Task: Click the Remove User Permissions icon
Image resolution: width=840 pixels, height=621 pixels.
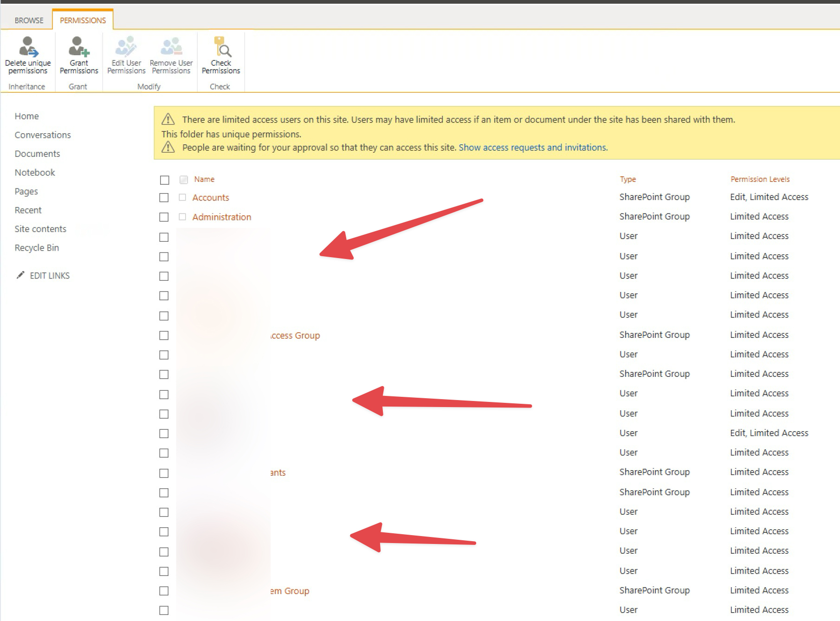Action: click(171, 46)
